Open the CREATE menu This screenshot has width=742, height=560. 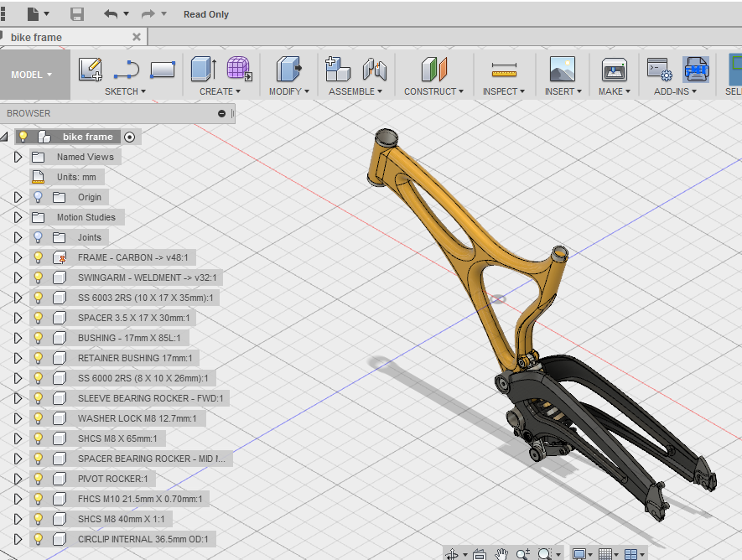pos(220,91)
